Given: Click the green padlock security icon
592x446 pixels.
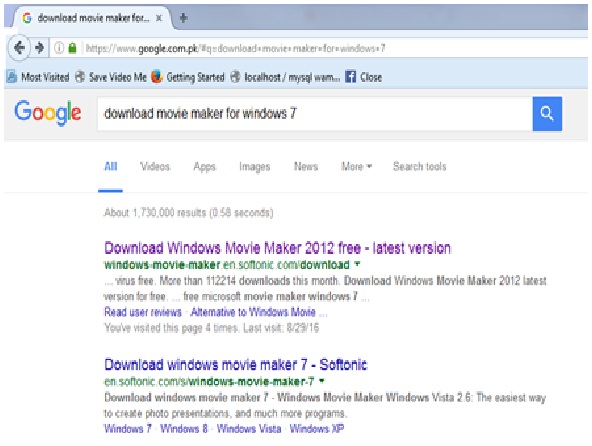Looking at the screenshot, I should click(x=72, y=48).
